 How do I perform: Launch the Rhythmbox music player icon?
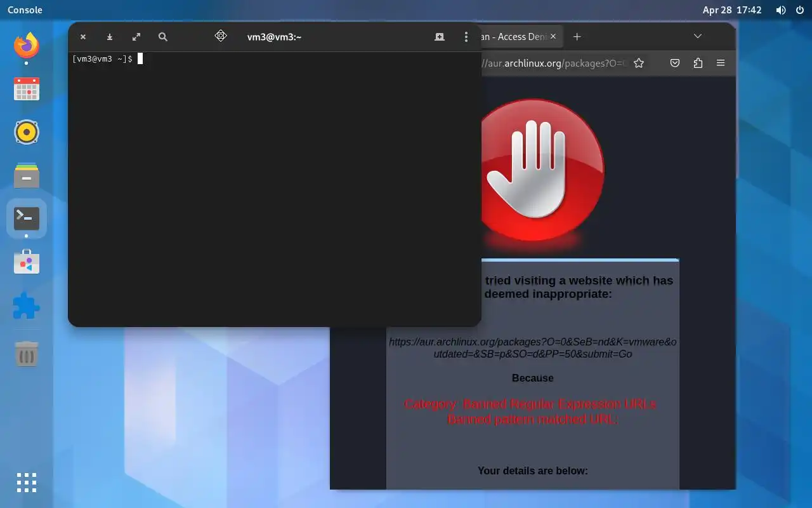click(26, 132)
